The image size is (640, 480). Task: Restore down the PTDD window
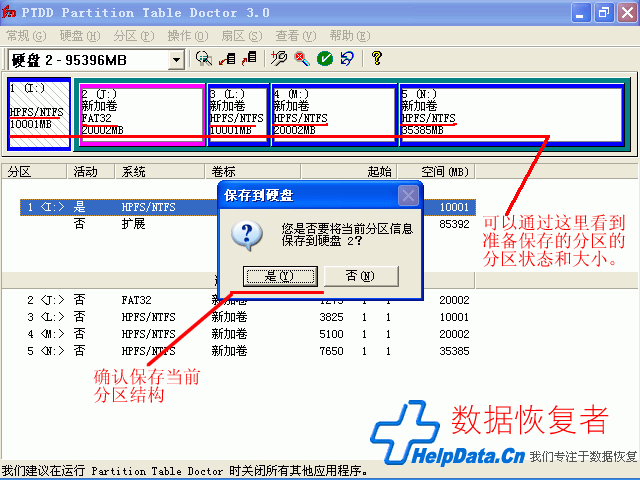(604, 12)
